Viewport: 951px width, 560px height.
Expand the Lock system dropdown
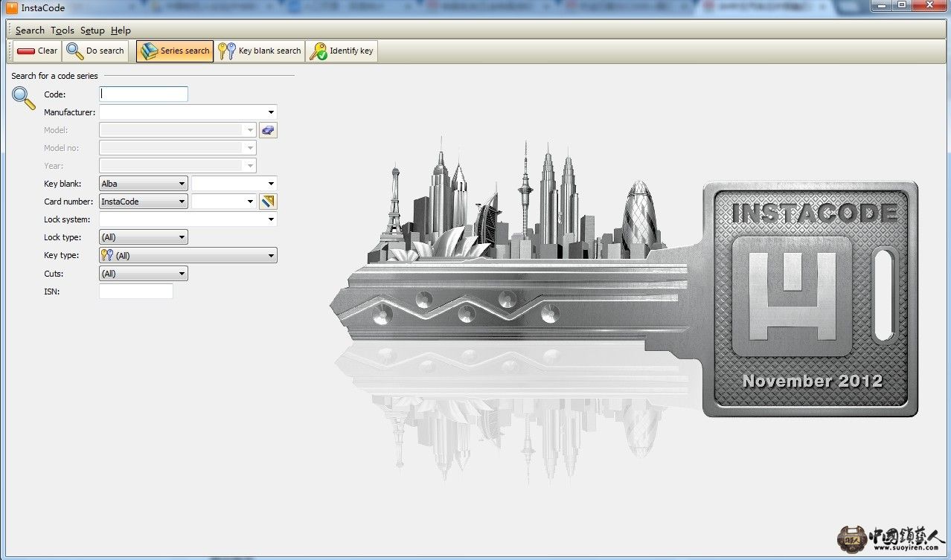188,219
